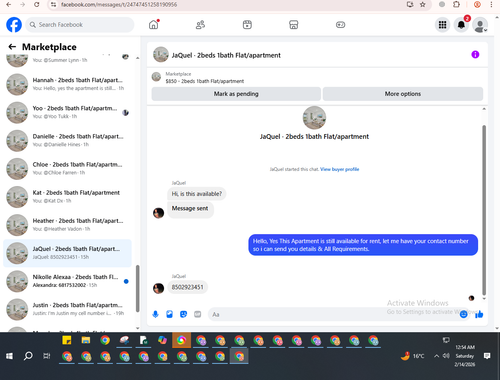Click the $850 listing title under Marketplace
Viewport: 500px width, 380px height.
pos(205,81)
